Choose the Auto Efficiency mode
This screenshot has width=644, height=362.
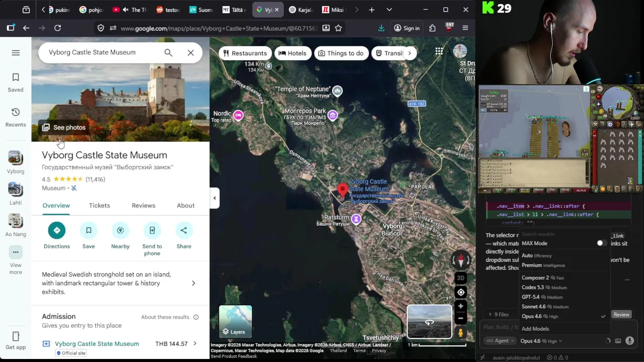click(x=563, y=255)
